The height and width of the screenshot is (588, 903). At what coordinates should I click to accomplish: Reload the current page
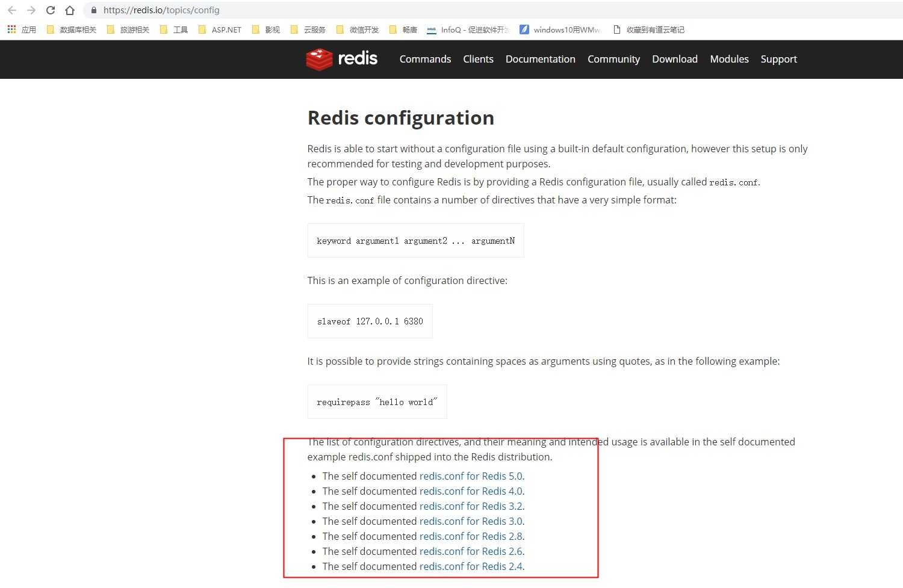(51, 10)
